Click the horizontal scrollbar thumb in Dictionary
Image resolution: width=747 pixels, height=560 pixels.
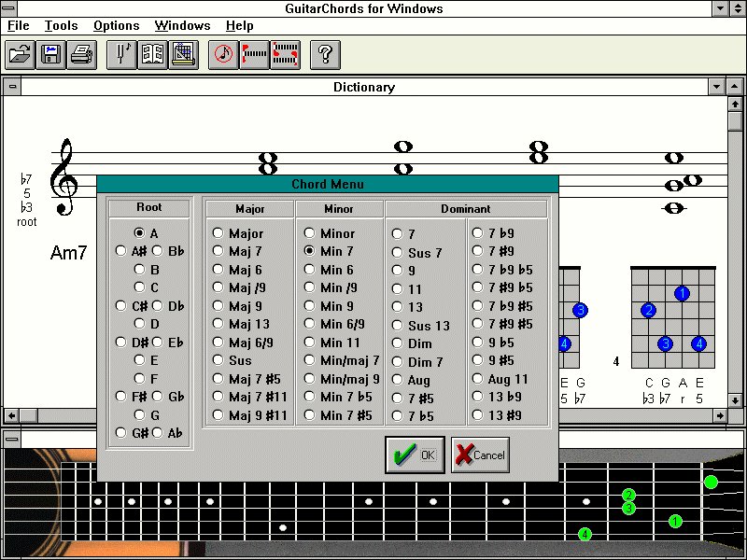pos(29,415)
